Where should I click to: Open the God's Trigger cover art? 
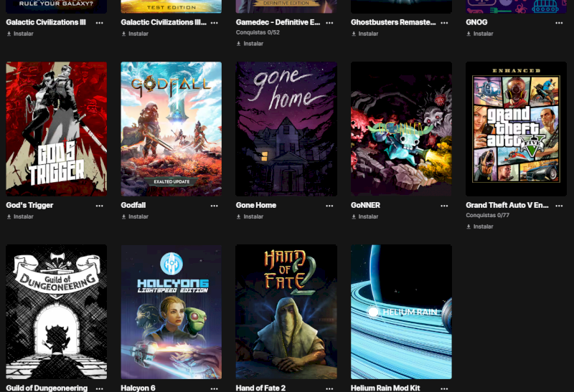pyautogui.click(x=57, y=129)
